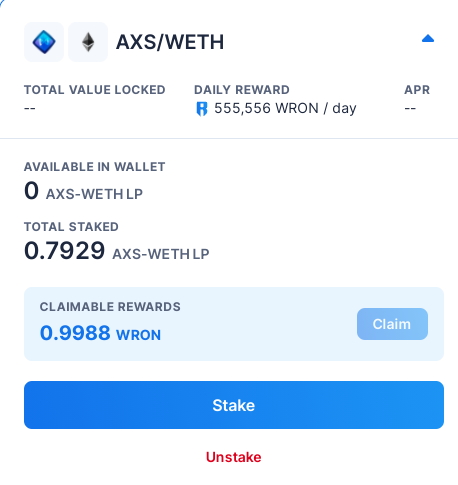Click the Total Value Locked label
The height and width of the screenshot is (485, 458).
point(95,90)
